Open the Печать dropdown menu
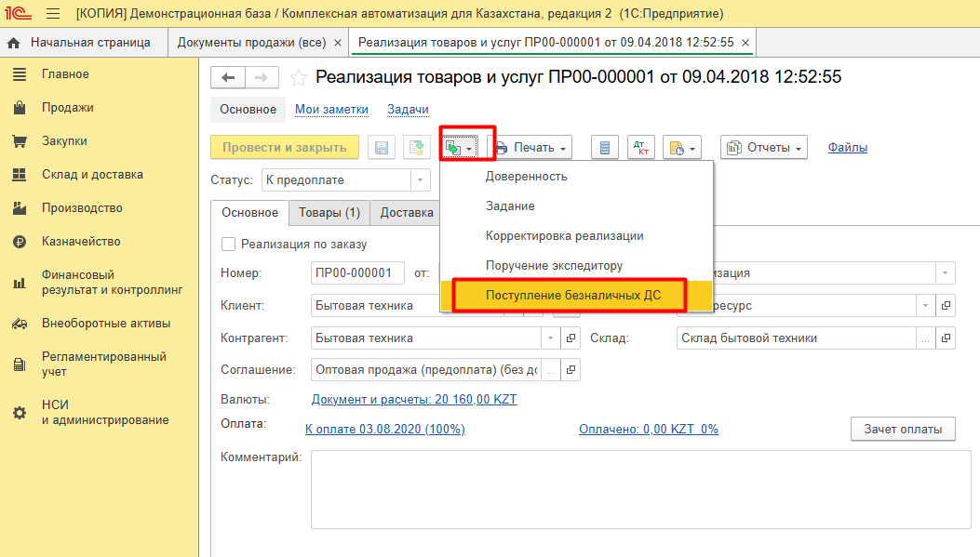Image resolution: width=980 pixels, height=557 pixels. click(x=530, y=148)
